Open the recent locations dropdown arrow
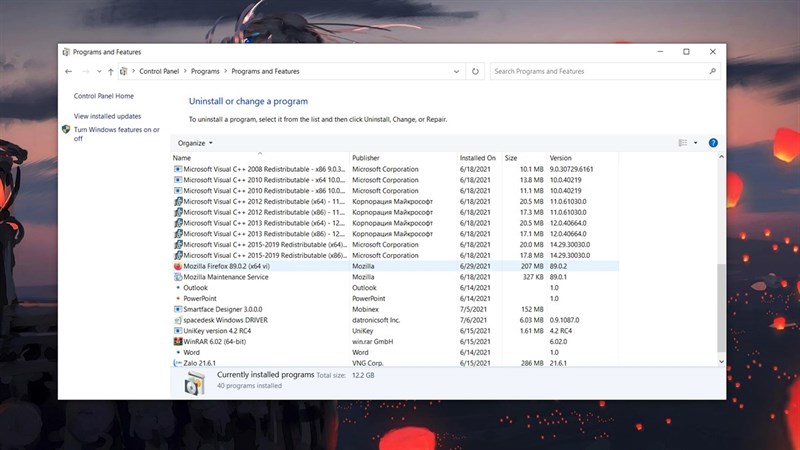Screen dimensions: 800x450 [x=99, y=71]
